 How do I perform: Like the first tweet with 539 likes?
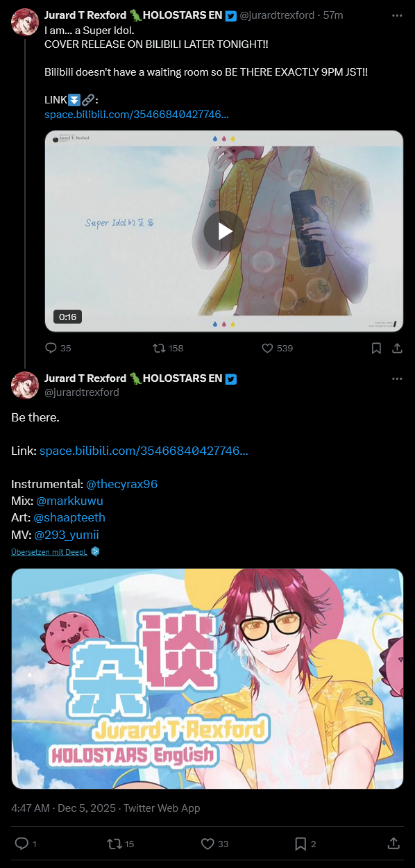pyautogui.click(x=277, y=348)
